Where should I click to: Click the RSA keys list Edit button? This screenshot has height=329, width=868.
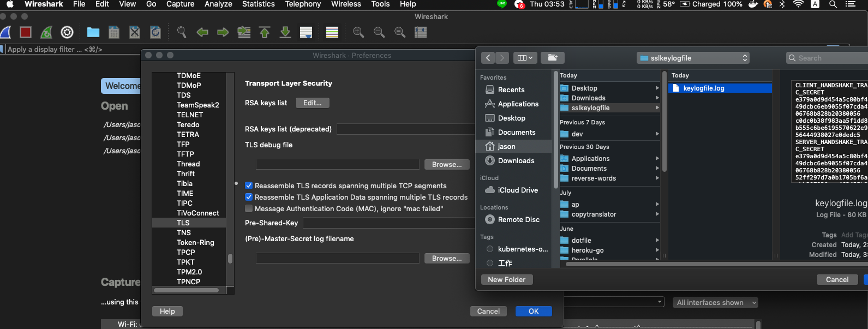313,103
